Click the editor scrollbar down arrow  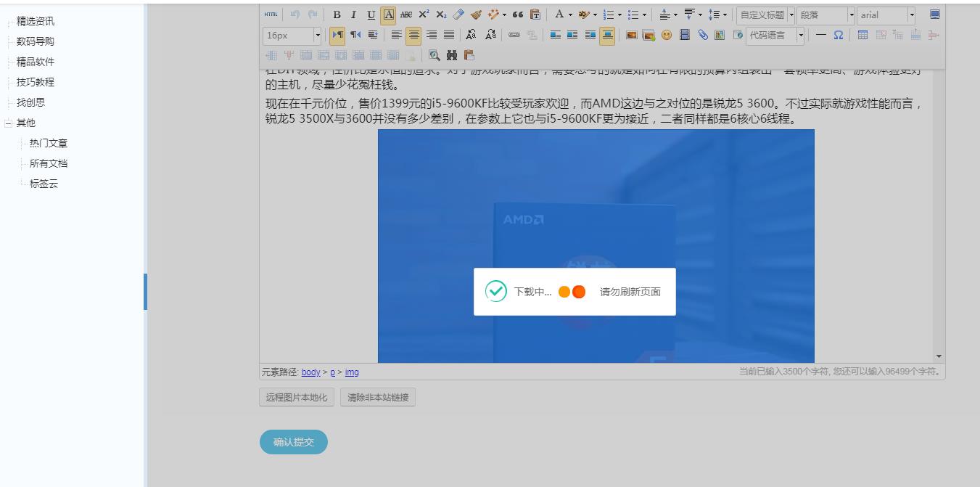pyautogui.click(x=939, y=356)
